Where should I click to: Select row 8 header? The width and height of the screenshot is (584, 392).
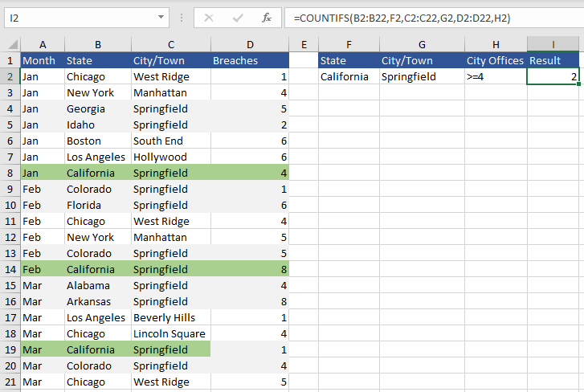tap(10, 173)
